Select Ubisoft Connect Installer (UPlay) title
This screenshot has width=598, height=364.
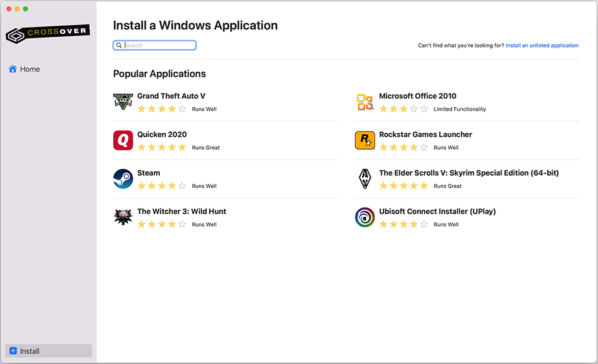tap(437, 211)
